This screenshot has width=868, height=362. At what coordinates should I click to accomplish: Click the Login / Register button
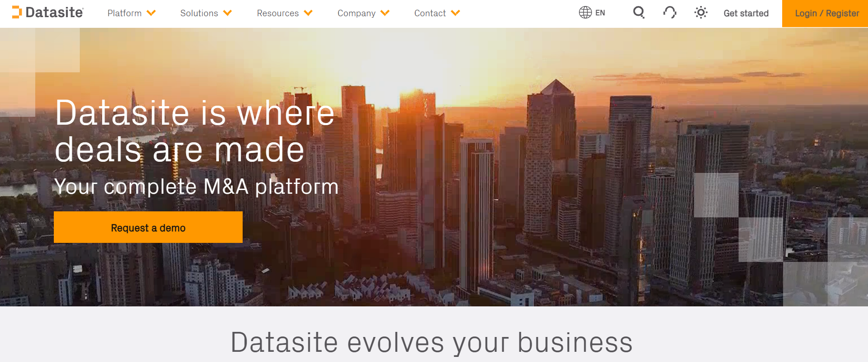pos(827,13)
